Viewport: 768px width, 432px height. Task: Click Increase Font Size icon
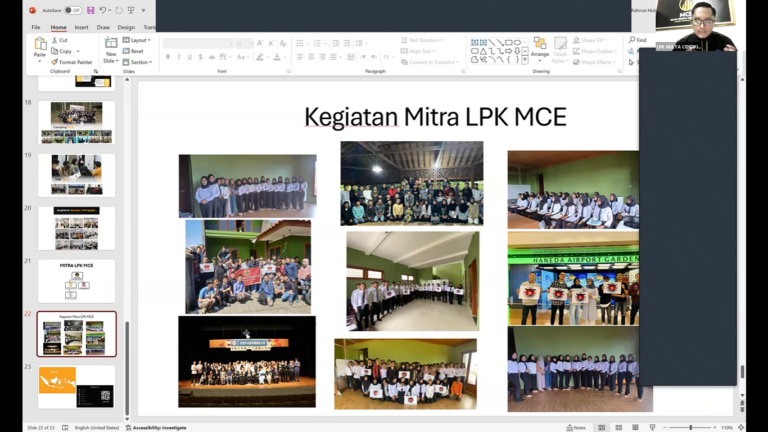260,44
